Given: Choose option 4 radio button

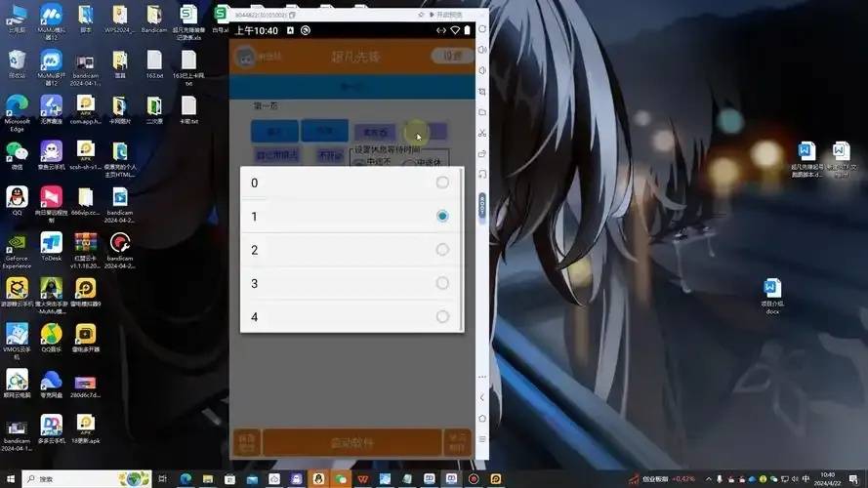Looking at the screenshot, I should pos(352,317).
